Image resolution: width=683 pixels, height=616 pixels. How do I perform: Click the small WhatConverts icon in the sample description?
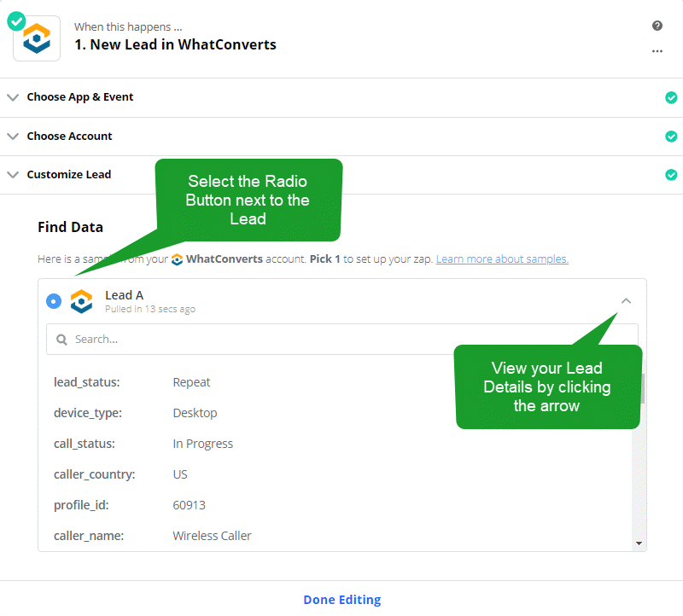click(x=177, y=259)
